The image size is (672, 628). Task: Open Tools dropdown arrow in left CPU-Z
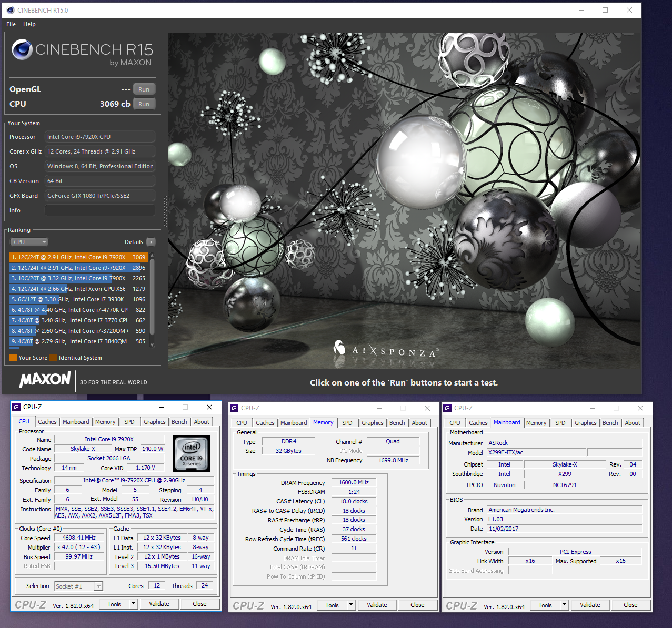134,604
